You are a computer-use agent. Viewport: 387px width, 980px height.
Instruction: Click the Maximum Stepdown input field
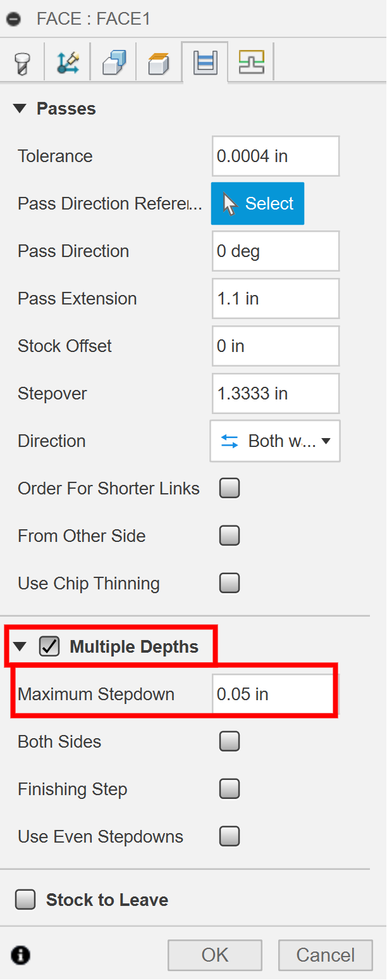pyautogui.click(x=272, y=694)
